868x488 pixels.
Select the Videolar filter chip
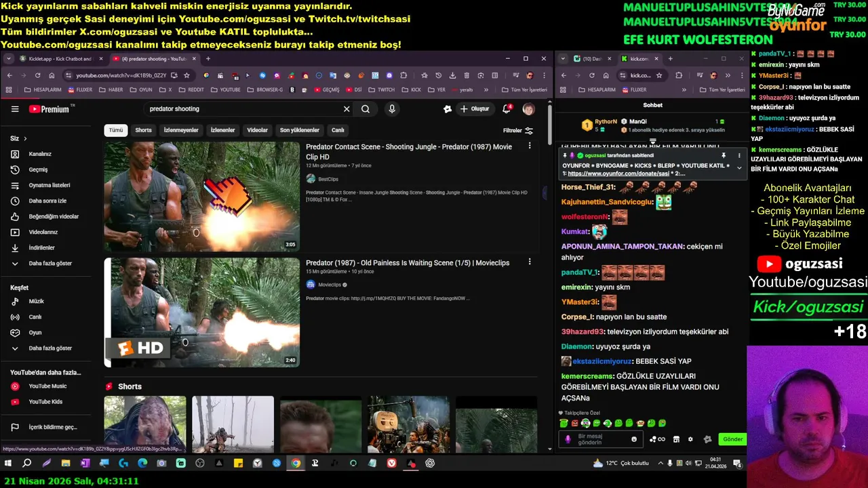[257, 130]
